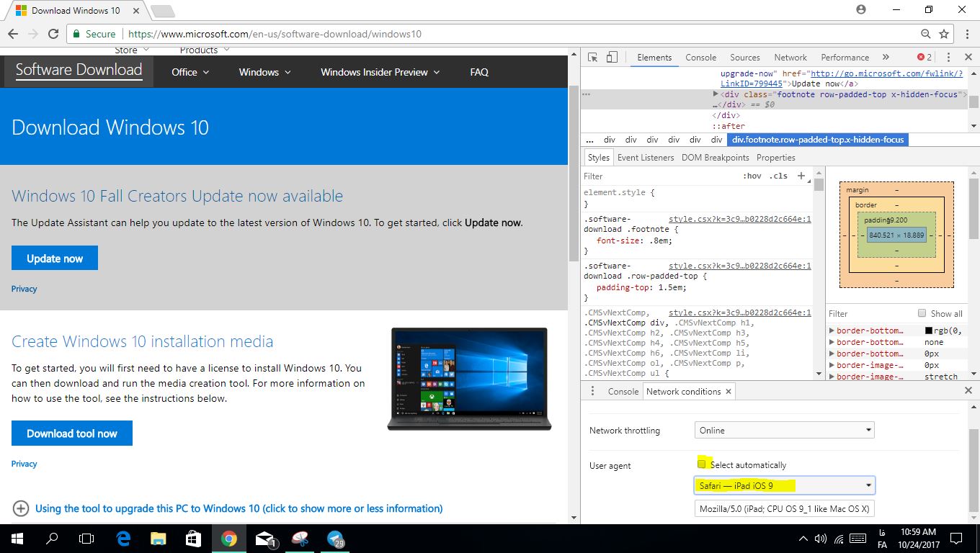Screen dimensions: 980x553
Task: Open the DOM Breakpoints pane
Action: (716, 158)
